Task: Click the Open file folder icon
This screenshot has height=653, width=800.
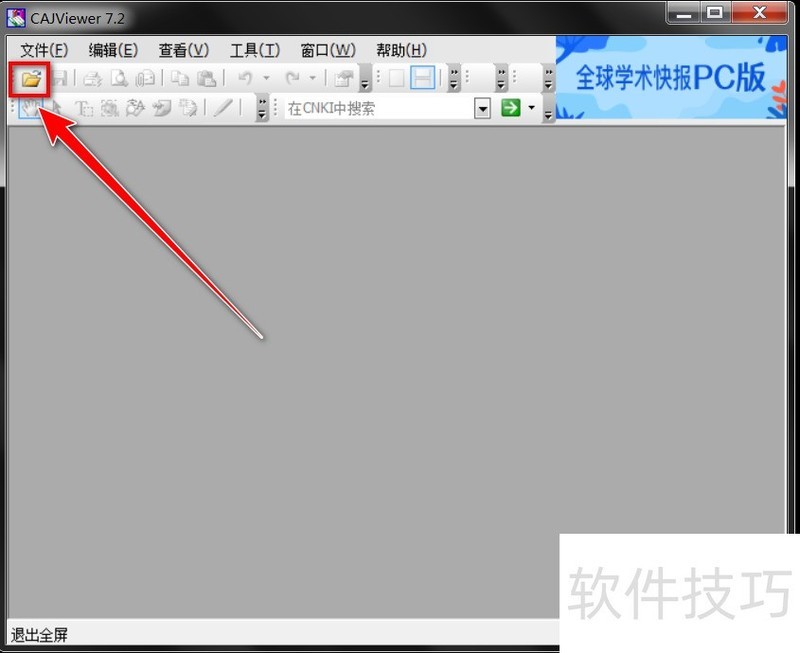Action: 31,78
